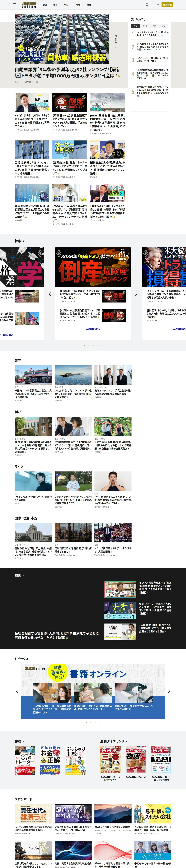Switch ranking to the 会員 tab
The height and width of the screenshot is (868, 186).
164,26
